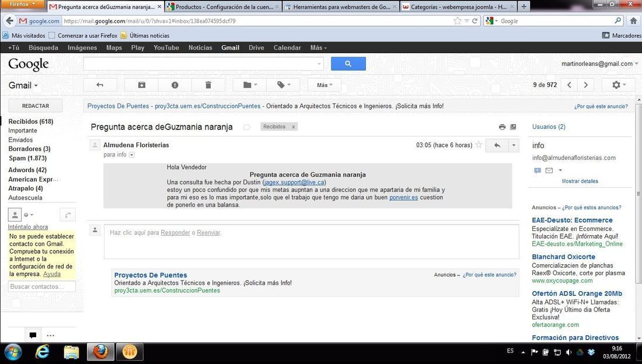Screen dimensions: 642x364
Task: Click the Windows Start button
Action: click(x=13, y=352)
